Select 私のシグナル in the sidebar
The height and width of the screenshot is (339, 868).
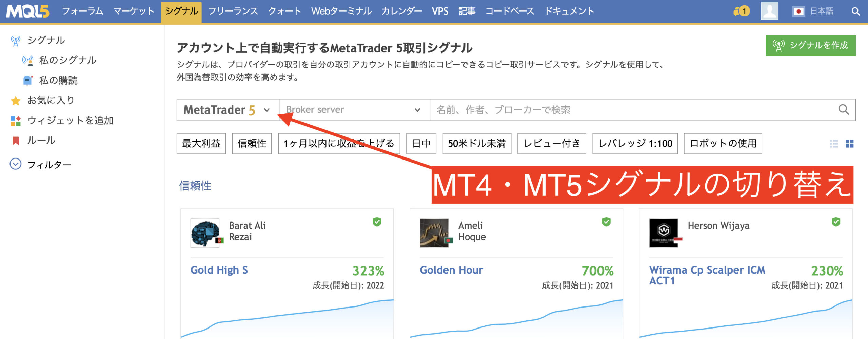point(68,60)
